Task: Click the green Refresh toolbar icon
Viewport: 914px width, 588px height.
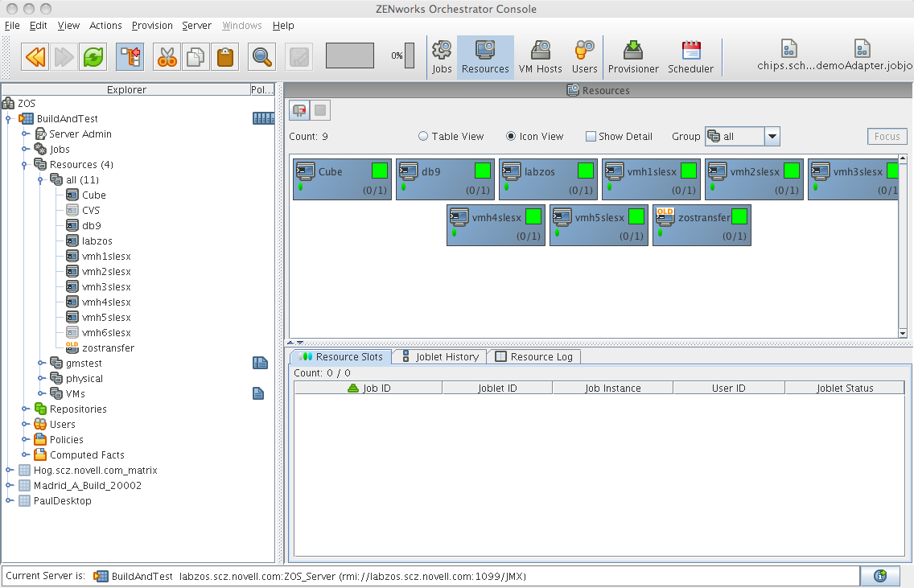Action: click(93, 56)
